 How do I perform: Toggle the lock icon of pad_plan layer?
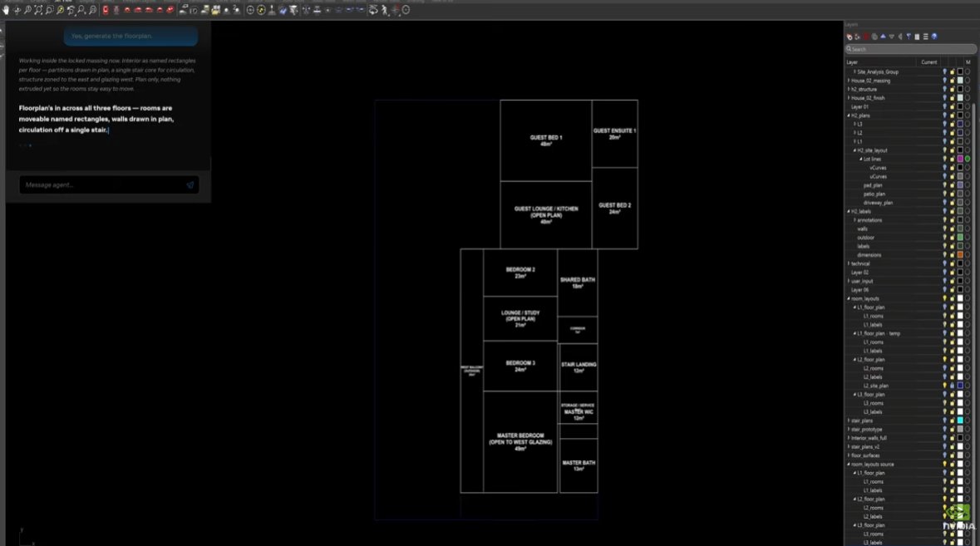952,185
